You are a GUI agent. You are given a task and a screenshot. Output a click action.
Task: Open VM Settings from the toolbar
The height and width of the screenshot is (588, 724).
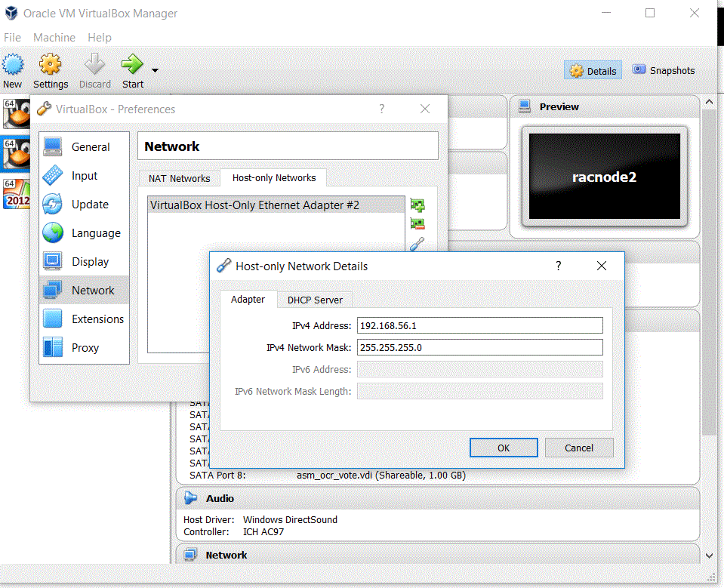click(x=50, y=70)
